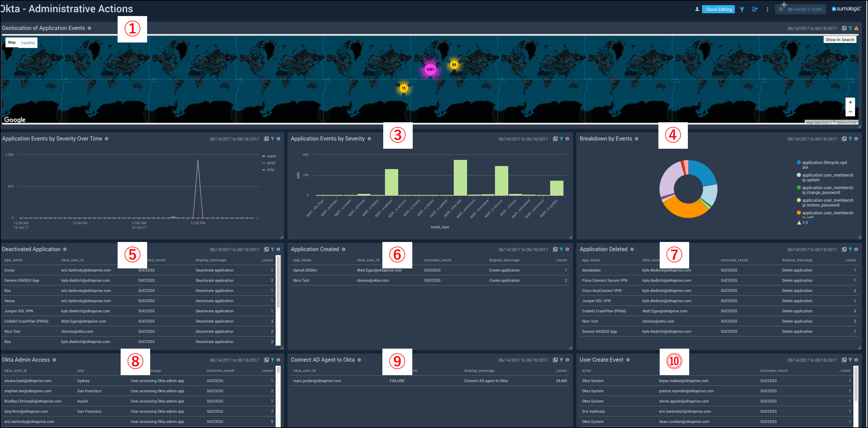868x428 pixels.
Task: Open the three-dot more actions menu
Action: tap(767, 10)
